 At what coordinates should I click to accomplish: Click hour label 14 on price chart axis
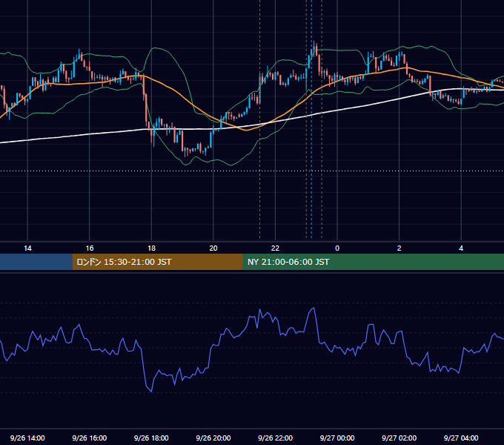[27, 248]
